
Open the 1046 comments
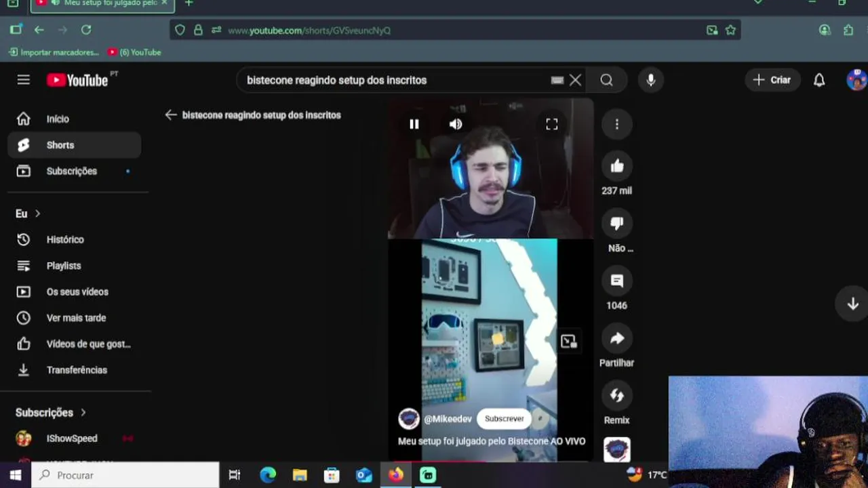616,281
